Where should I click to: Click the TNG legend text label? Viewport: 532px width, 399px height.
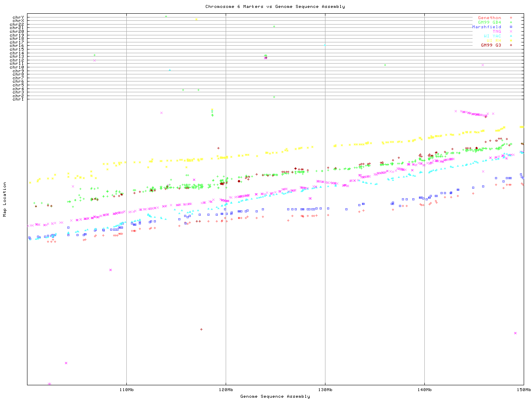point(497,32)
